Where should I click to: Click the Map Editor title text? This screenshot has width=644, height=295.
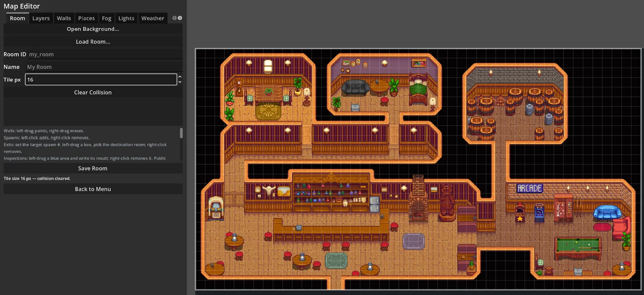tap(22, 6)
